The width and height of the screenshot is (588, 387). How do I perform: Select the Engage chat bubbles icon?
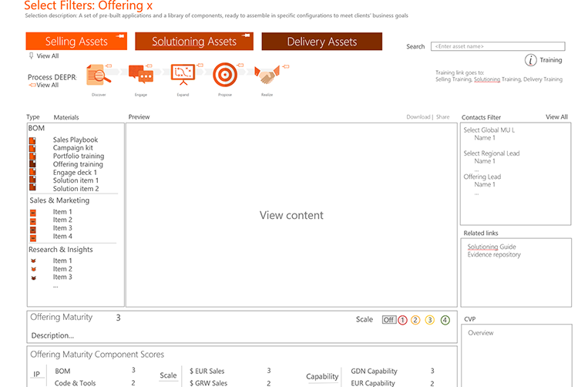(141, 75)
